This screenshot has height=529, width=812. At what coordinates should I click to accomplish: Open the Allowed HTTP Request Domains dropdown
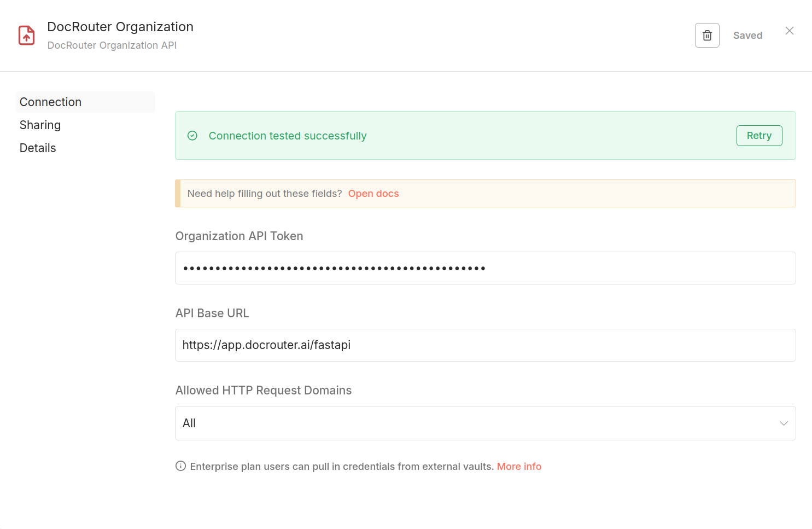(x=783, y=423)
